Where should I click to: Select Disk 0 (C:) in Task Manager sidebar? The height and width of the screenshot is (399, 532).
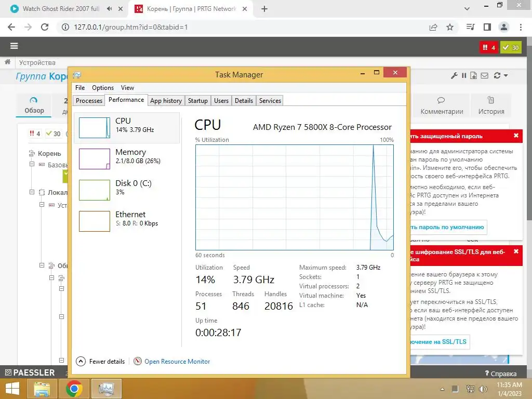(127, 190)
